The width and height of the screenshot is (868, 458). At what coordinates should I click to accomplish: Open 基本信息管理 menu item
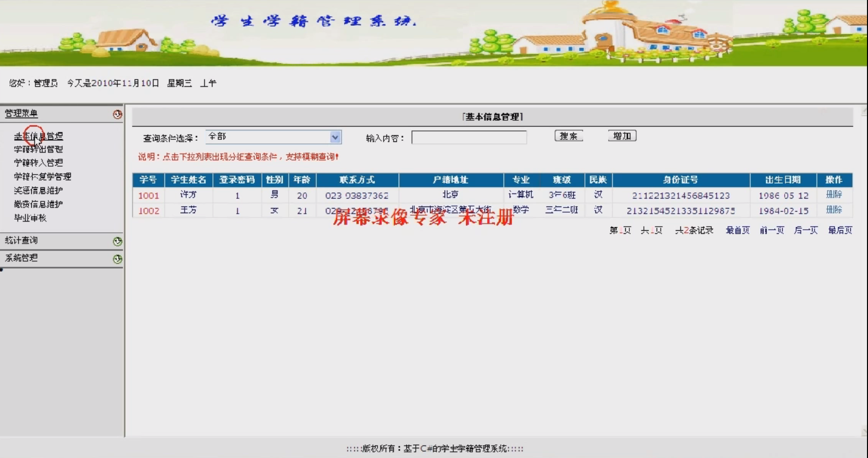pos(38,136)
